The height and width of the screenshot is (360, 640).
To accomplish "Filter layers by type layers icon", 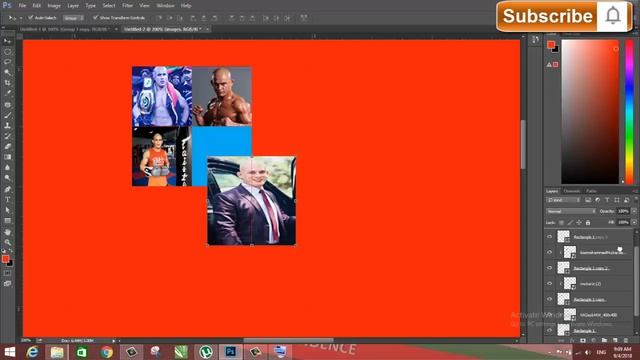I will [607, 200].
